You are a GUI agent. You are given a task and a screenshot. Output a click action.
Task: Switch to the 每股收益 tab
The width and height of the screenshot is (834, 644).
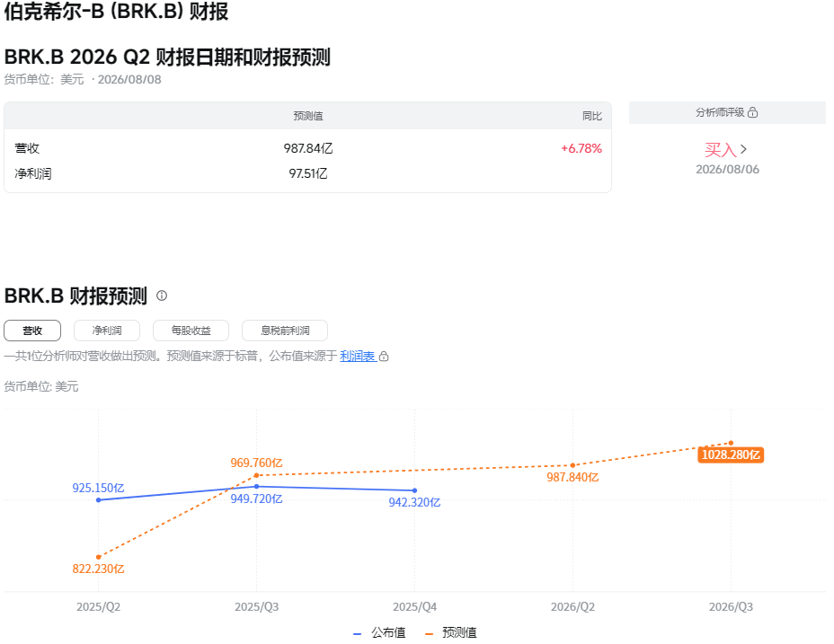pyautogui.click(x=191, y=331)
